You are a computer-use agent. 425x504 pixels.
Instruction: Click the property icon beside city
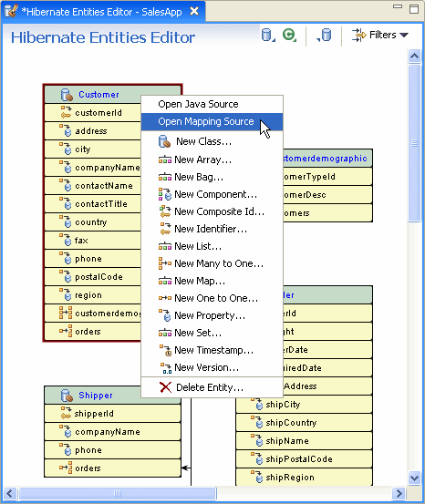pos(66,149)
